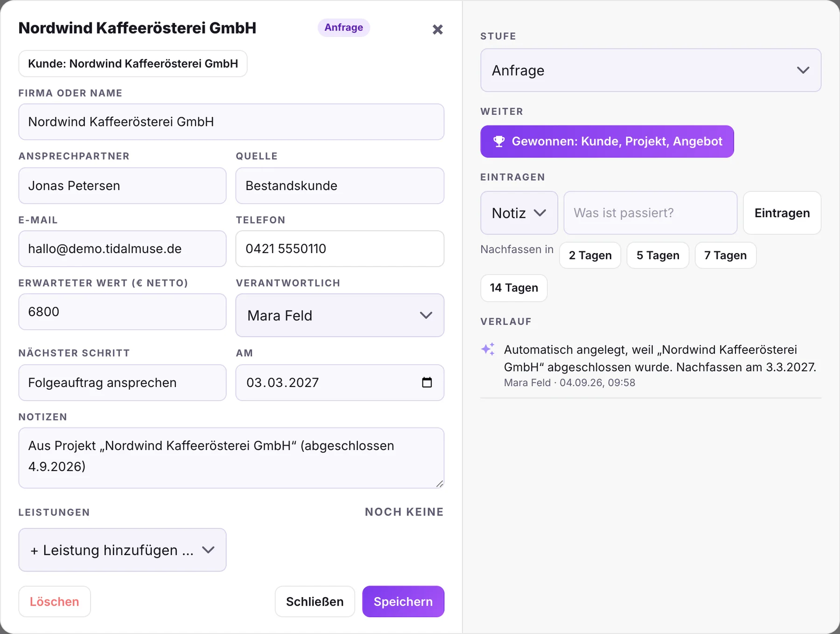The image size is (840, 634).
Task: Click the Nächster Schritt field
Action: 122,383
